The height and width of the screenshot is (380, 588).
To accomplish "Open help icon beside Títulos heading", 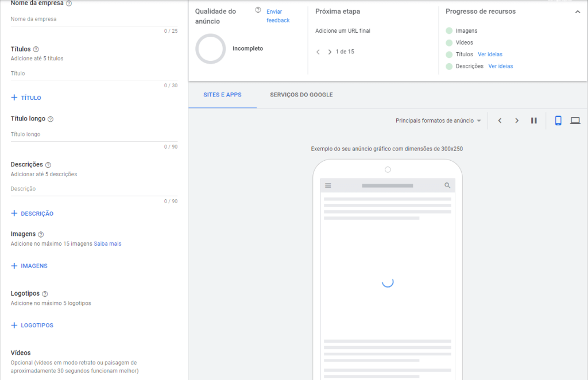I will pos(36,49).
